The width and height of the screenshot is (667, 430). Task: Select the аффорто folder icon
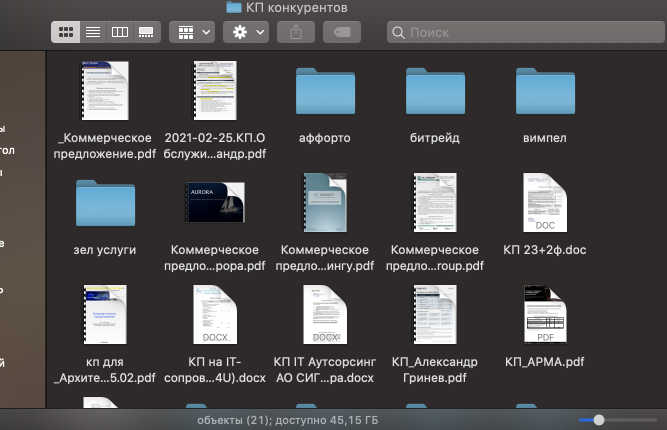pyautogui.click(x=325, y=91)
